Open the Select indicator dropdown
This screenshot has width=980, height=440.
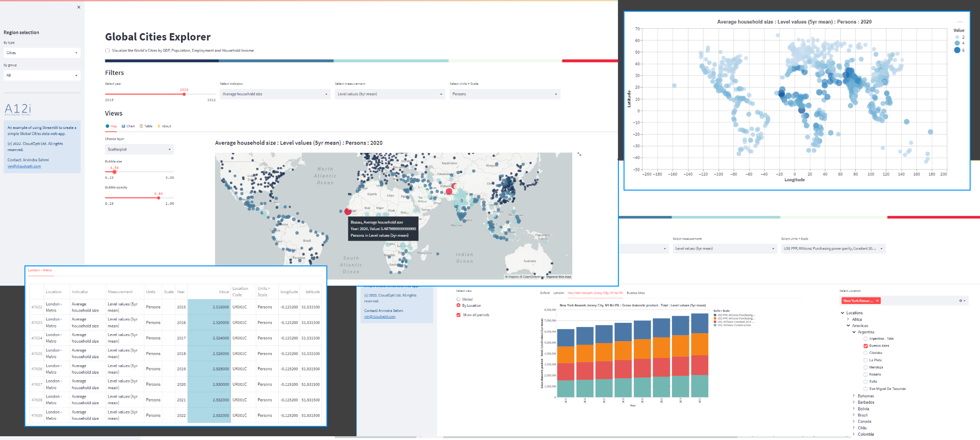(x=275, y=94)
